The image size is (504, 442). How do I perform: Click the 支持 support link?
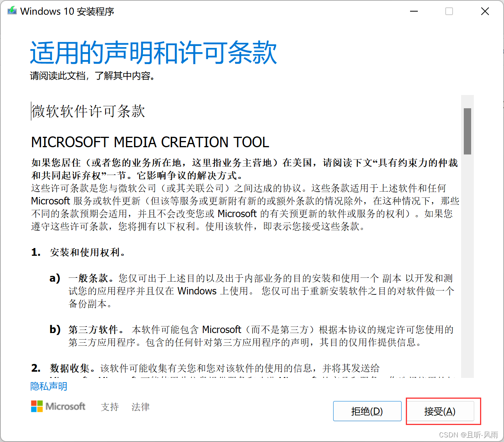(x=109, y=407)
